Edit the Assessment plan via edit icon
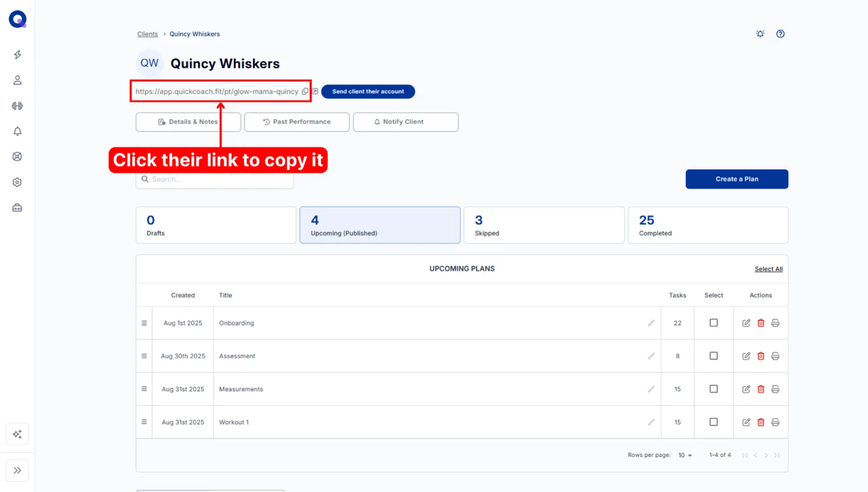 746,356
